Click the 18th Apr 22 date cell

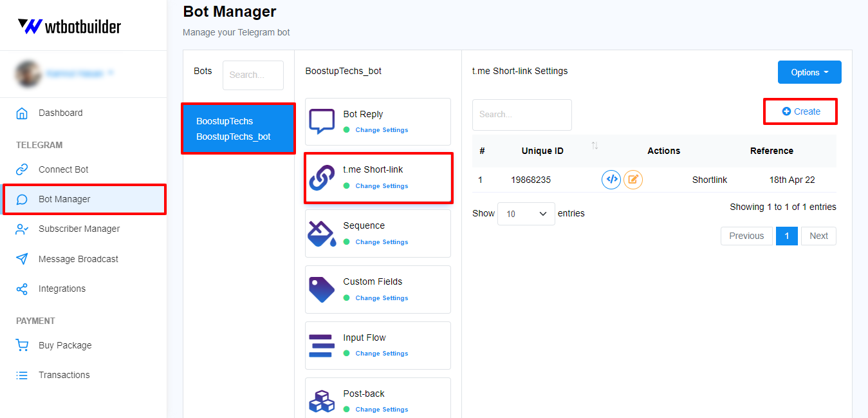tap(792, 180)
